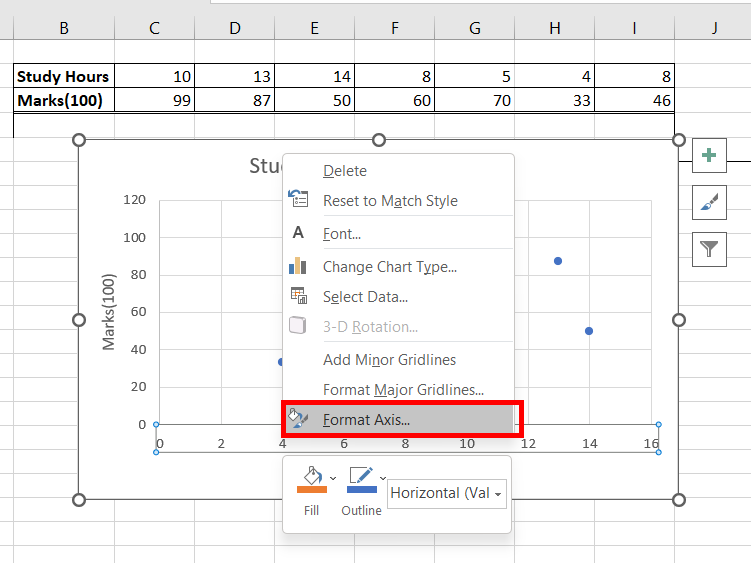Choose Add Minor Gridlines
751x563 pixels.
click(389, 360)
